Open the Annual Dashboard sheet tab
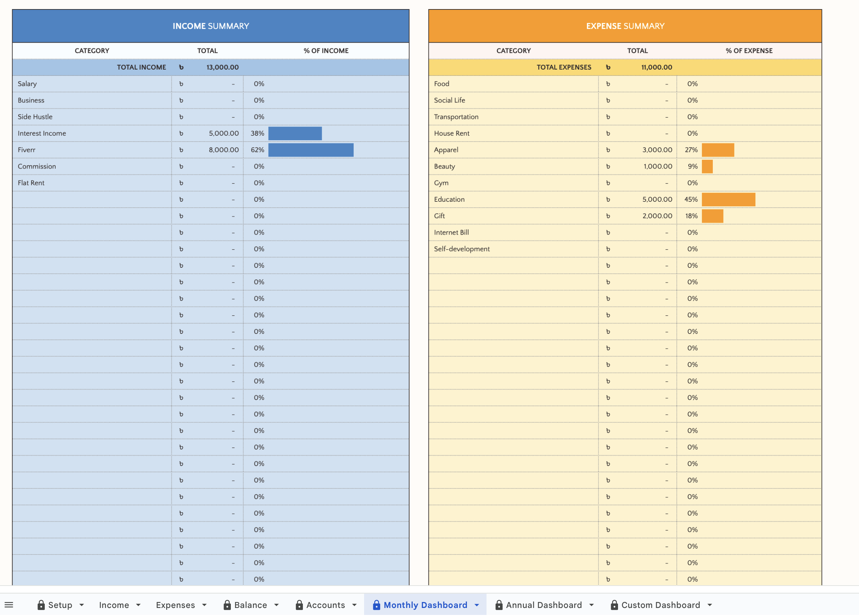The image size is (859, 616). (544, 605)
